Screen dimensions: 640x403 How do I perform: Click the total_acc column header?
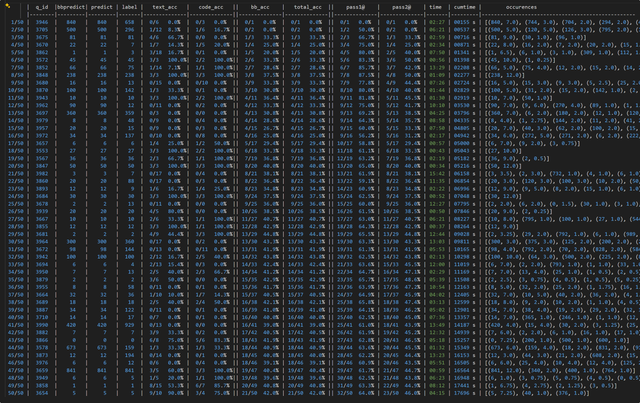coord(307,7)
